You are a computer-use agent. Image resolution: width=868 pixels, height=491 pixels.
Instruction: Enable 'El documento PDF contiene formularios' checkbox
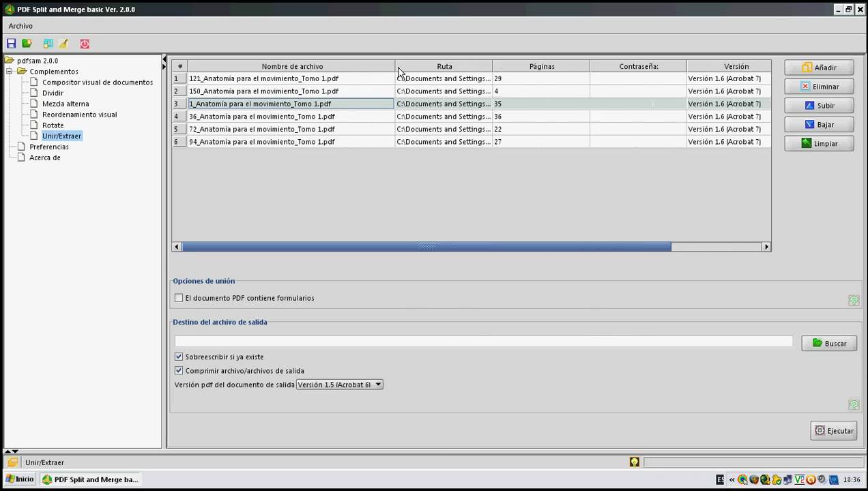tap(179, 298)
